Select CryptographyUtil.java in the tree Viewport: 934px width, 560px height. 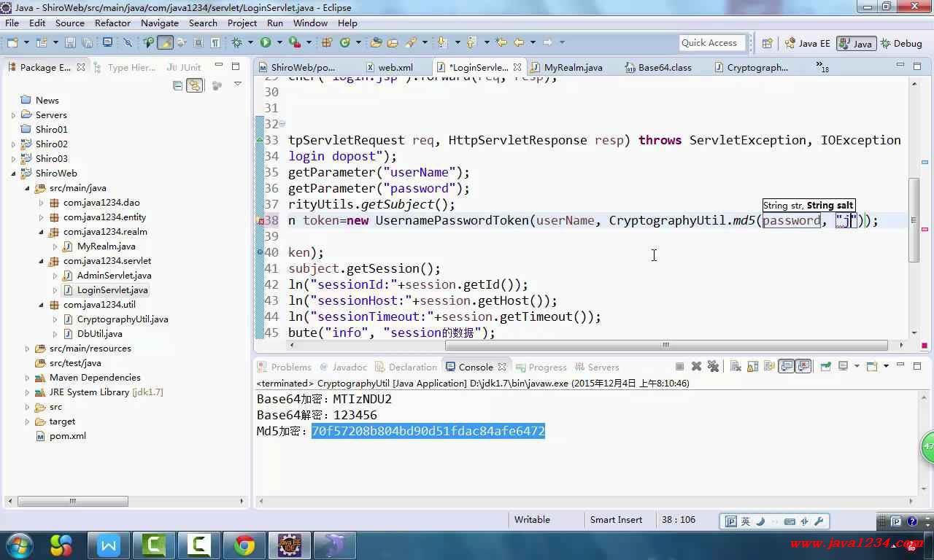(123, 319)
